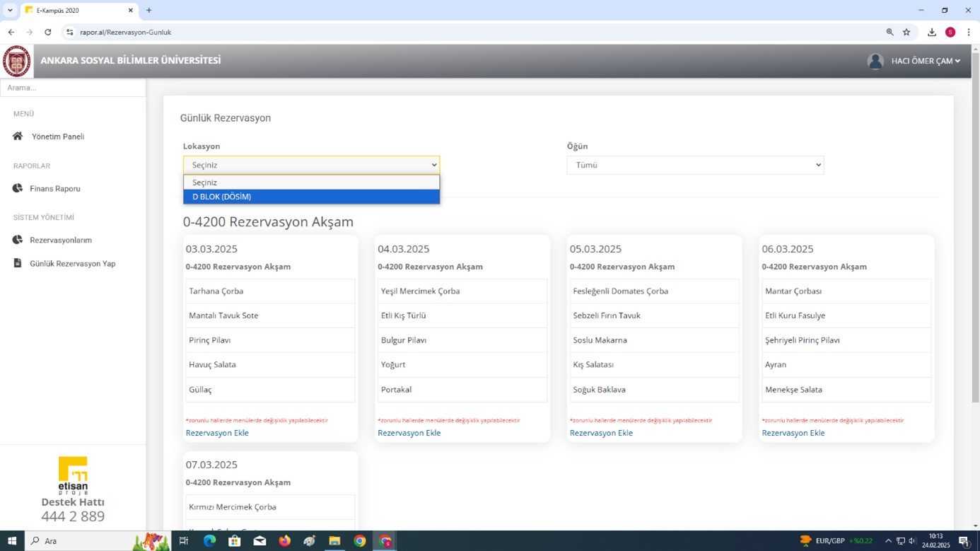Image resolution: width=980 pixels, height=551 pixels.
Task: Open Günlük Rezervasyon Yap menu item
Action: pos(72,263)
